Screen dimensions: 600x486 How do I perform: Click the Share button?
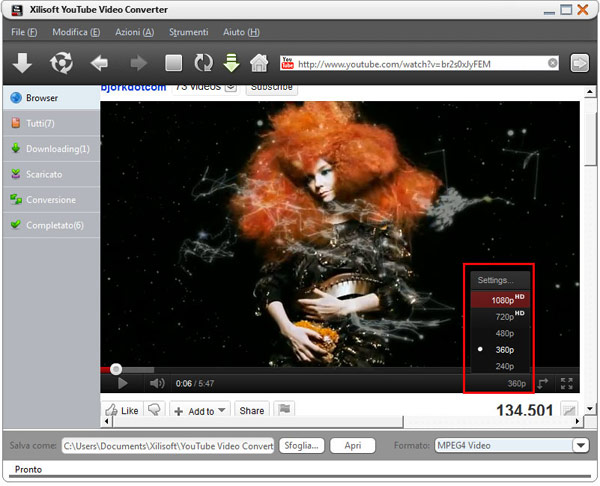coord(251,409)
